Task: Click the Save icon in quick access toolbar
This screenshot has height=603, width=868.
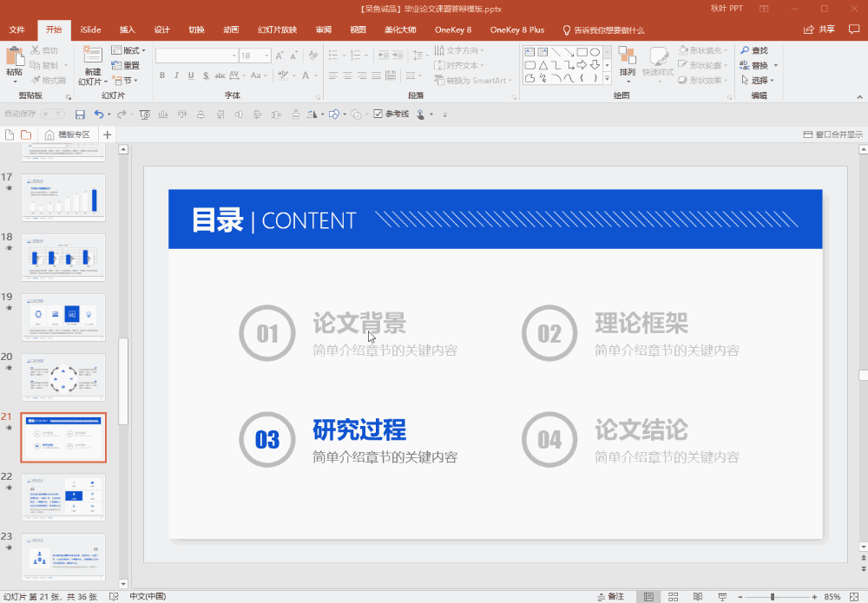Action: pos(80,115)
